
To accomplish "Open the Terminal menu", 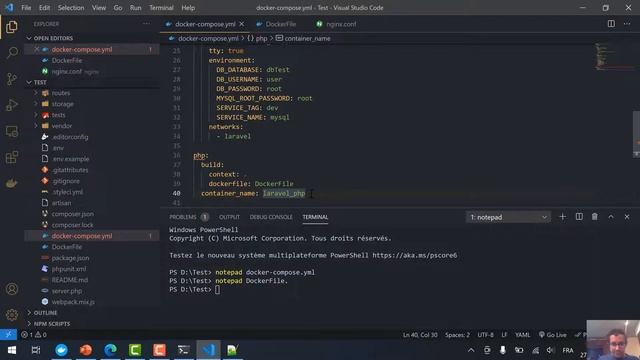I will (x=161, y=8).
